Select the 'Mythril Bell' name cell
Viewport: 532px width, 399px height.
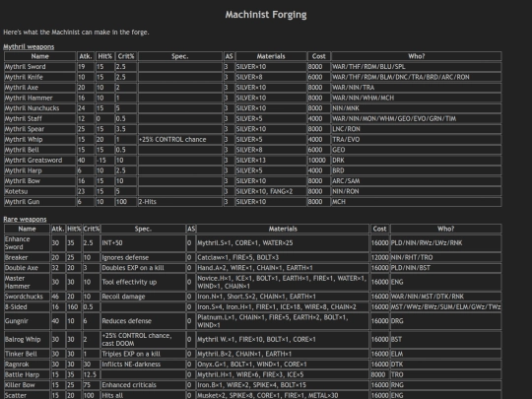(40, 150)
